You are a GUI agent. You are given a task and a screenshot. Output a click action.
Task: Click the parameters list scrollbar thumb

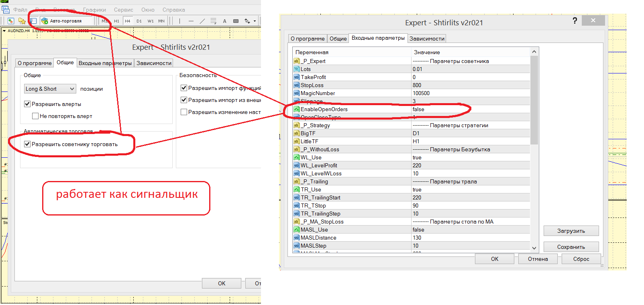coord(534,100)
